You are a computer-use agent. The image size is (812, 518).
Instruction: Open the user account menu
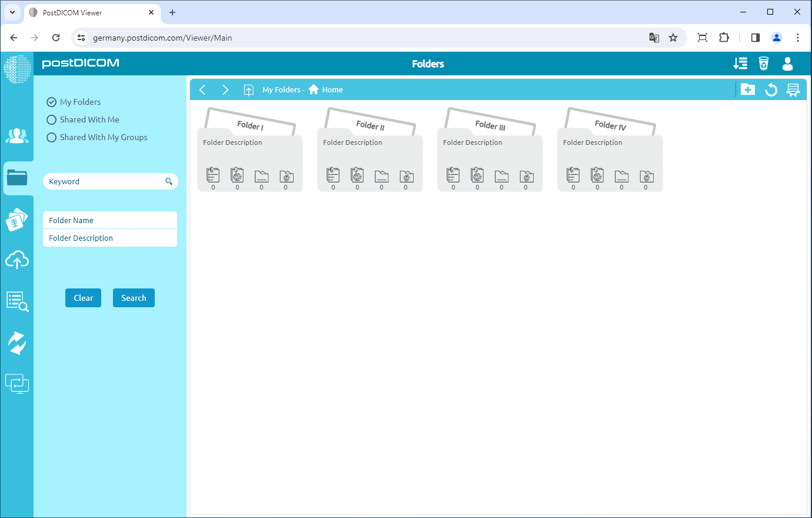point(787,64)
